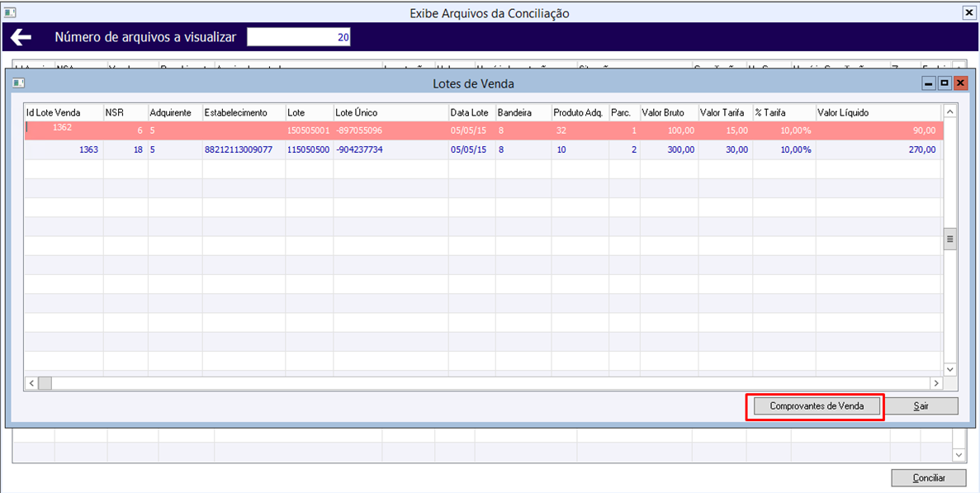
Task: Click Produto Adq. cell 32
Action: click(580, 130)
